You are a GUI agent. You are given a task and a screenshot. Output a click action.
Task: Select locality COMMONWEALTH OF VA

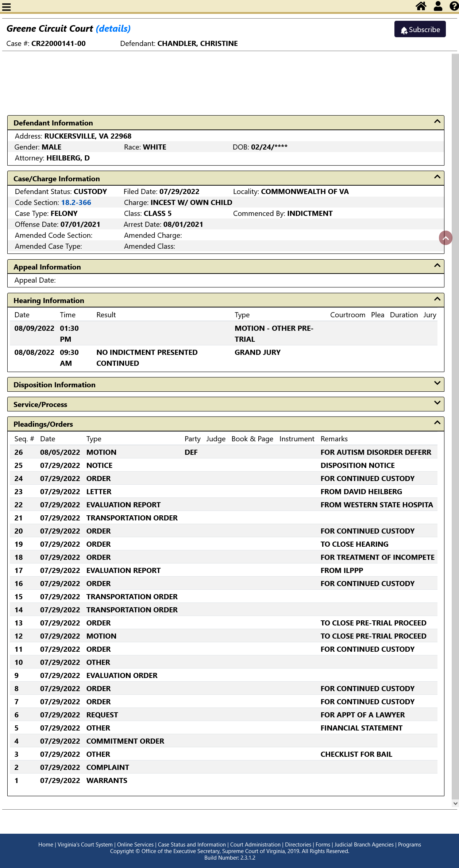pyautogui.click(x=305, y=191)
